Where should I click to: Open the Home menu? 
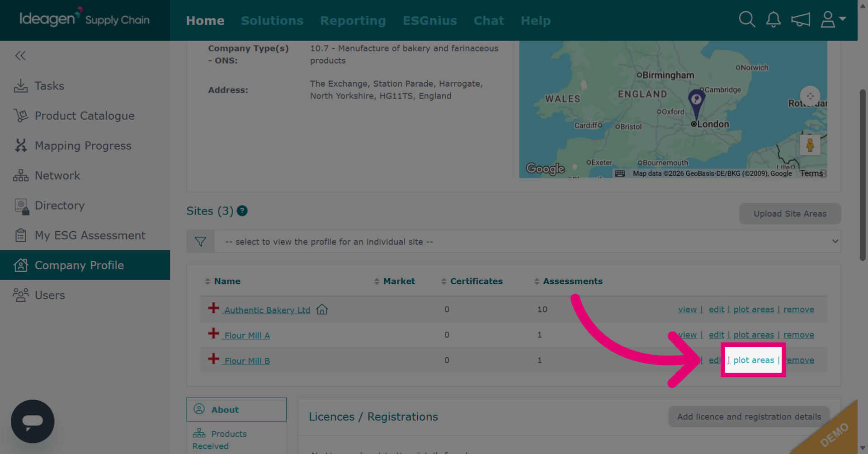click(205, 21)
